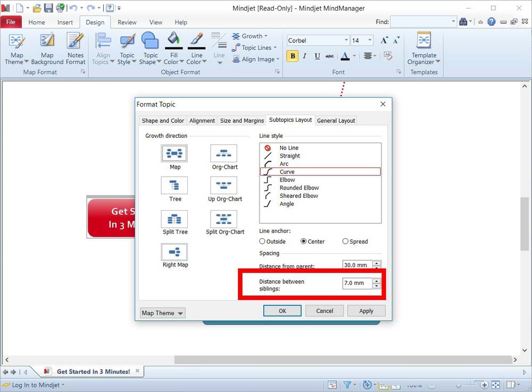
Task: Click Apply in Format Topic dialog
Action: (366, 311)
